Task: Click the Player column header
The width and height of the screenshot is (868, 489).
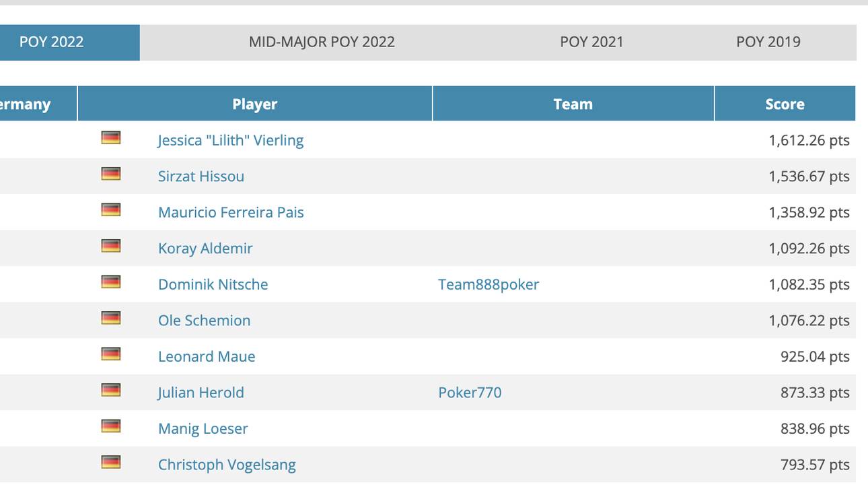Action: coord(254,104)
